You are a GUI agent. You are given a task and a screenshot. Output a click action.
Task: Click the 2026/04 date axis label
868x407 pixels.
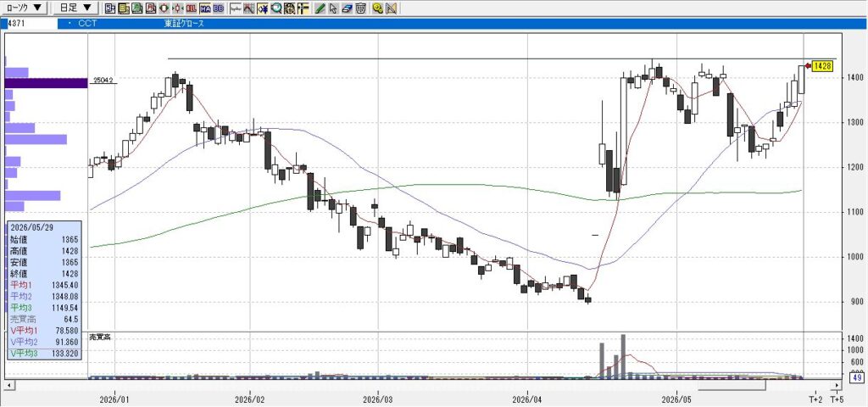tap(527, 399)
